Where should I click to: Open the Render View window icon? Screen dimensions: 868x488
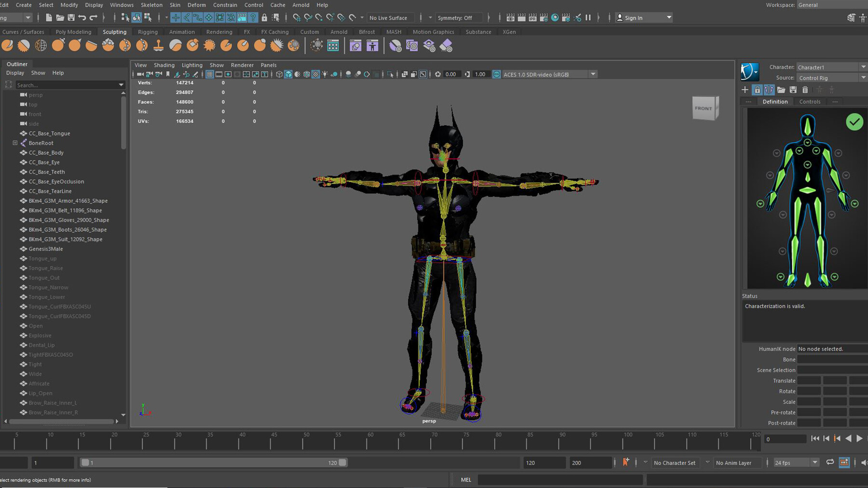[x=510, y=18]
